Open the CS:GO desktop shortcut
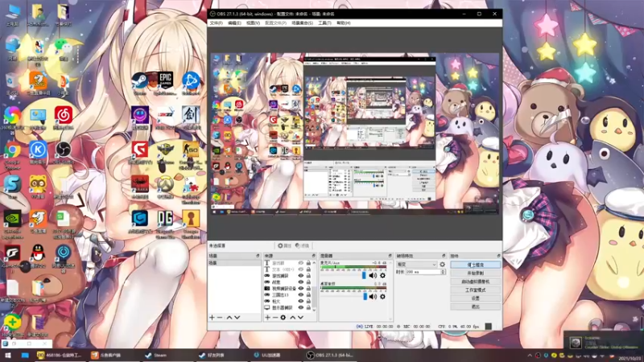Viewport: 644px width, 362px height. pyautogui.click(x=191, y=155)
